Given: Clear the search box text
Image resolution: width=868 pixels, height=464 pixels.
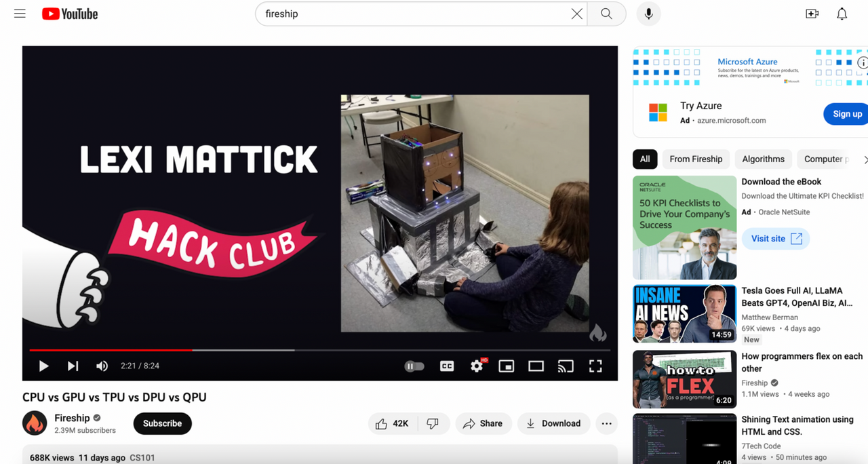Looking at the screenshot, I should tap(576, 14).
